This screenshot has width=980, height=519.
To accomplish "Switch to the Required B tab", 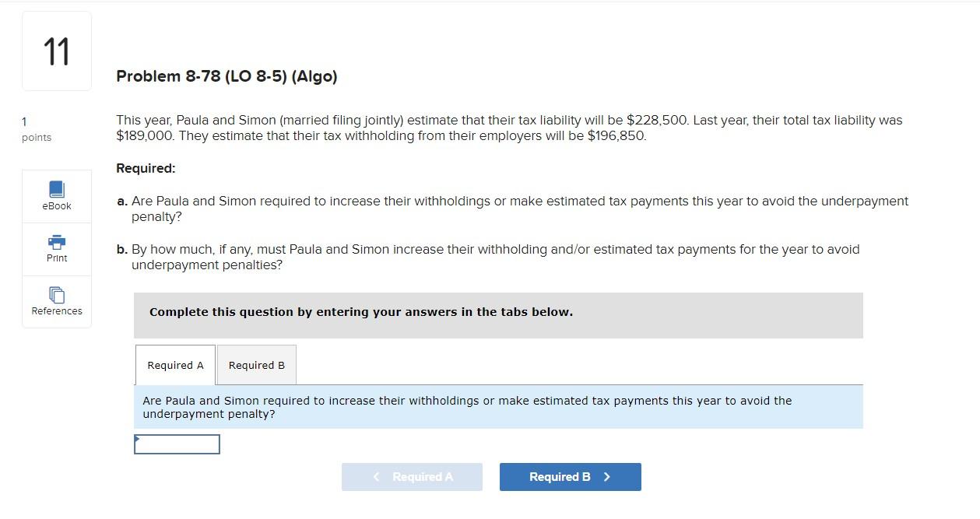I will (256, 364).
